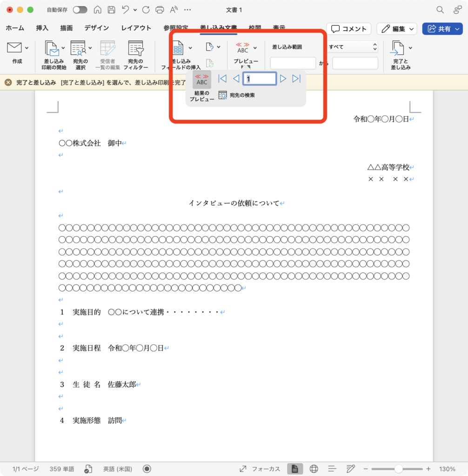
Task: Show the next record in preview
Action: tap(283, 79)
